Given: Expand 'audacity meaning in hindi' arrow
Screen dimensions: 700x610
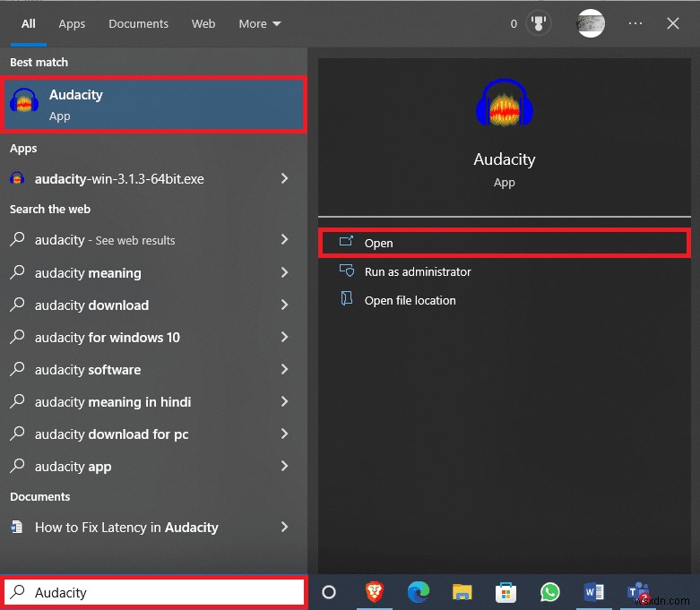Looking at the screenshot, I should [284, 401].
